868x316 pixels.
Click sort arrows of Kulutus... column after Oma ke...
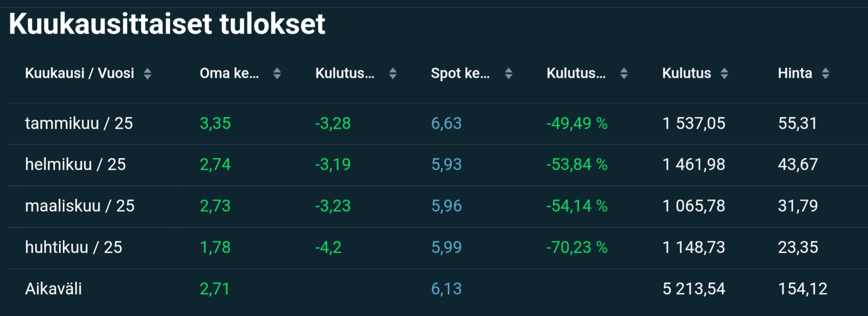tap(393, 74)
